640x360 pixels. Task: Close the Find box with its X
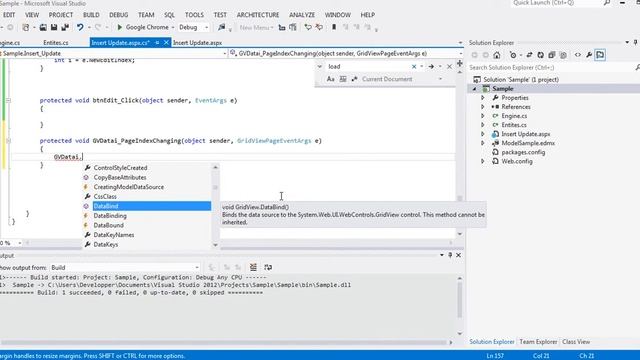point(449,67)
